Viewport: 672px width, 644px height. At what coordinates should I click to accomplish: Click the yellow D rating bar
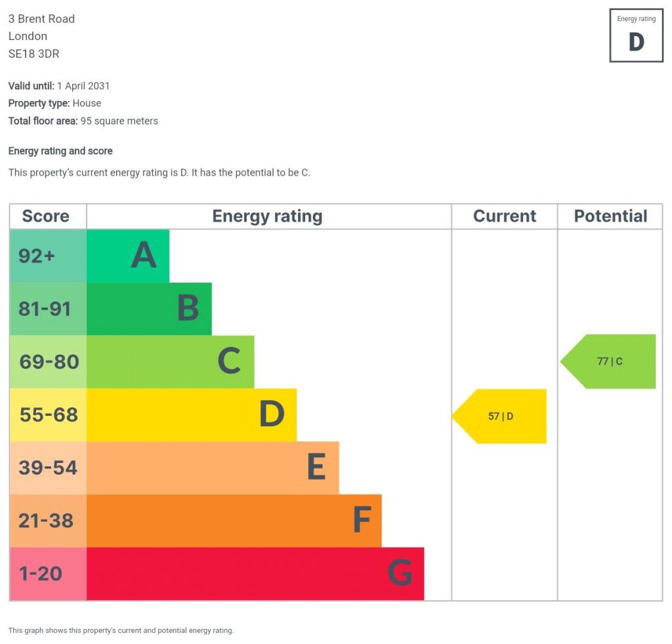coord(191,414)
